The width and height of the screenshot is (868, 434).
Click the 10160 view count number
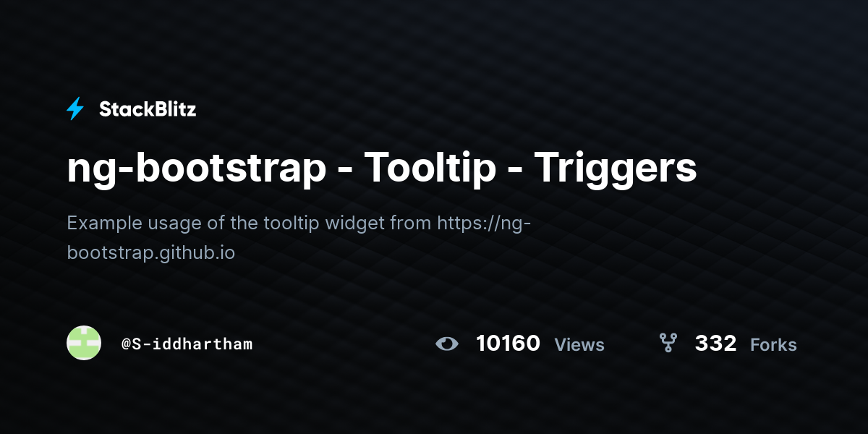508,343
